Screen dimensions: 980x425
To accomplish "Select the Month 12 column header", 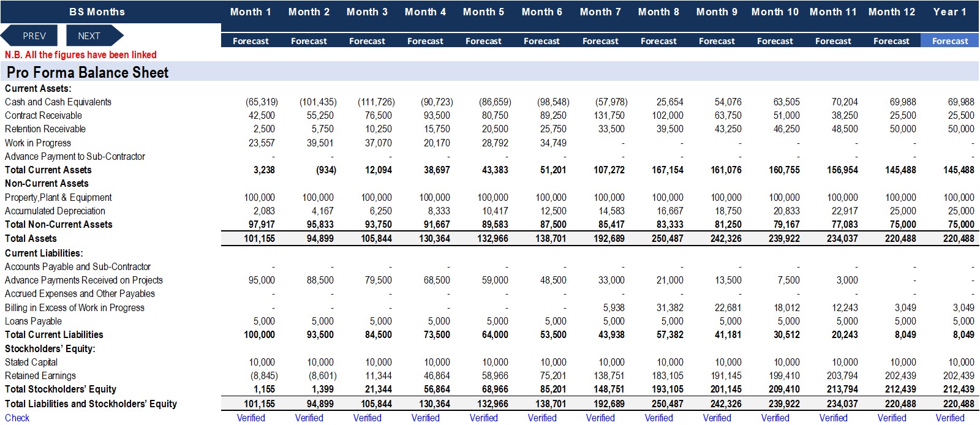I will (x=892, y=12).
